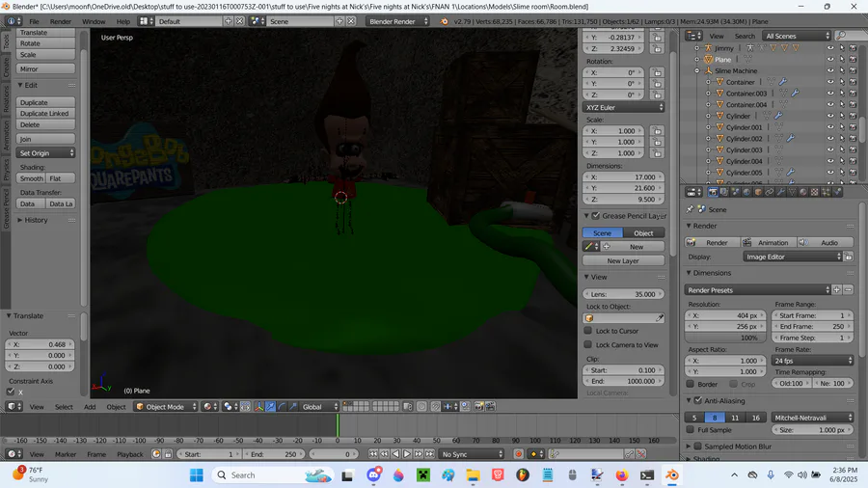Open the Constraints chain tab icon
This screenshot has width=868, height=488.
coord(770,192)
